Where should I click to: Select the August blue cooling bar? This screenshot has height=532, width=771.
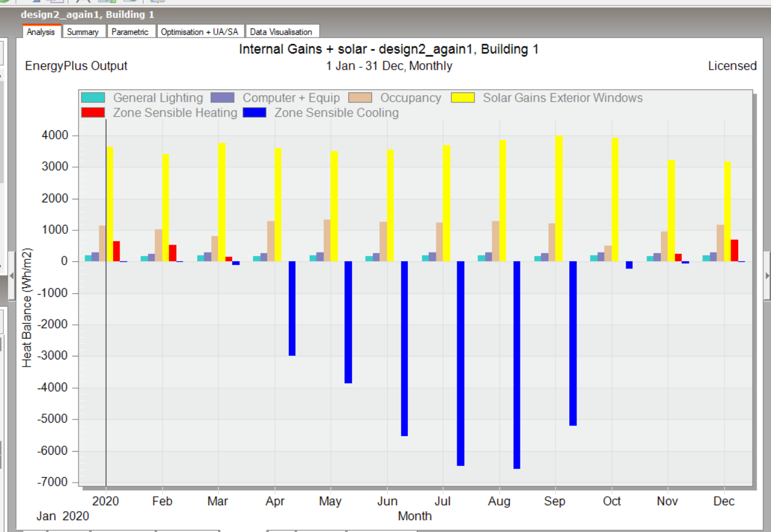[x=517, y=365]
